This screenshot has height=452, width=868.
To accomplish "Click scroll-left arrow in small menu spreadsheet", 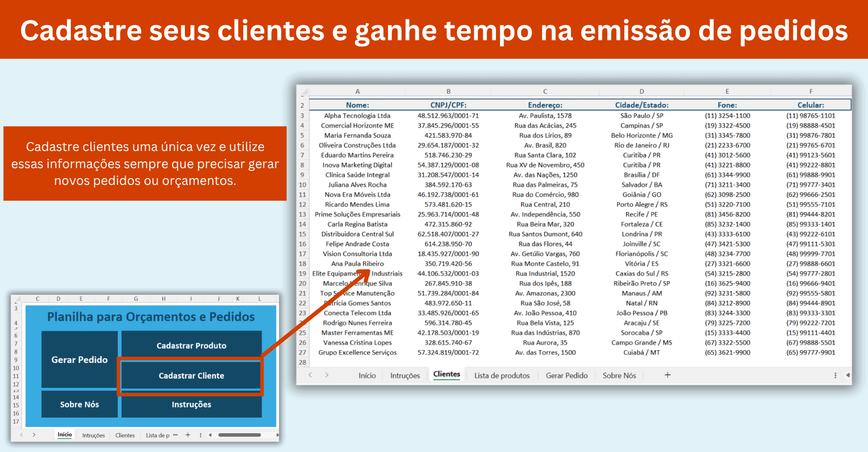I will pyautogui.click(x=210, y=435).
